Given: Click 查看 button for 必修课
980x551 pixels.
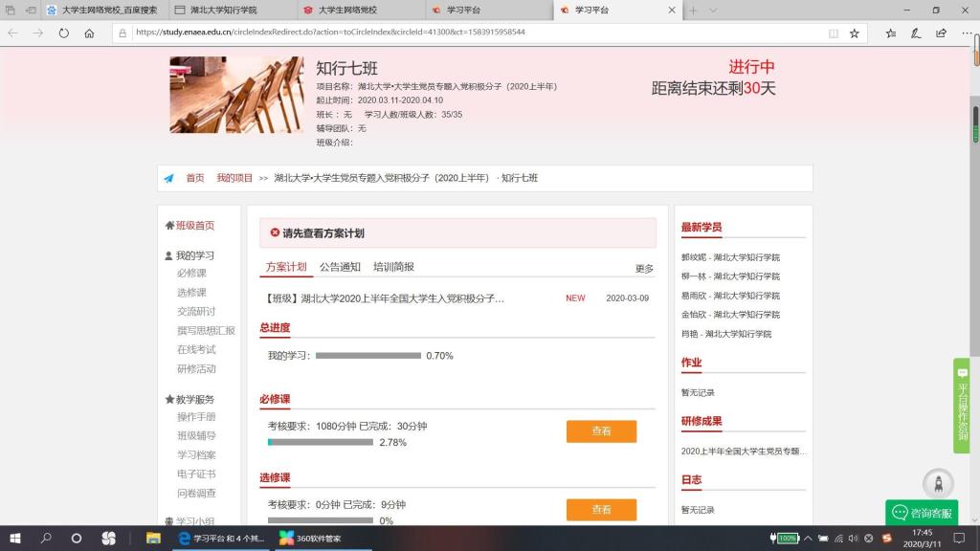Looking at the screenshot, I should (601, 431).
